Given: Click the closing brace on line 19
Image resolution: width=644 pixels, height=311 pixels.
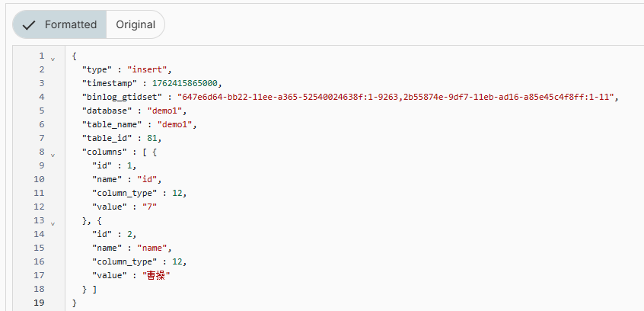Looking at the screenshot, I should coord(74,303).
